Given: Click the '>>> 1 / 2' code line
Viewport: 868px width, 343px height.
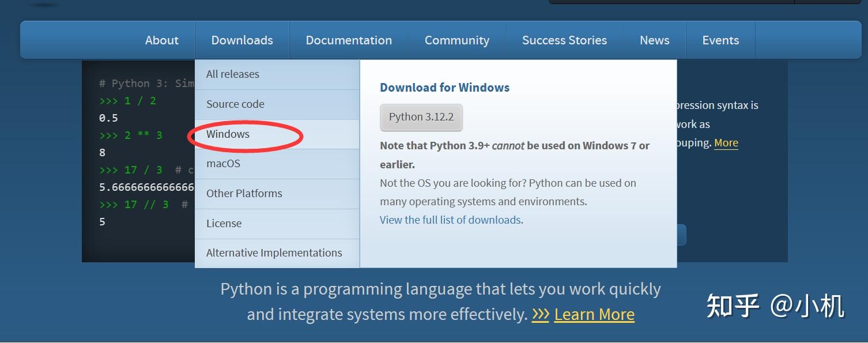Looking at the screenshot, I should point(128,101).
